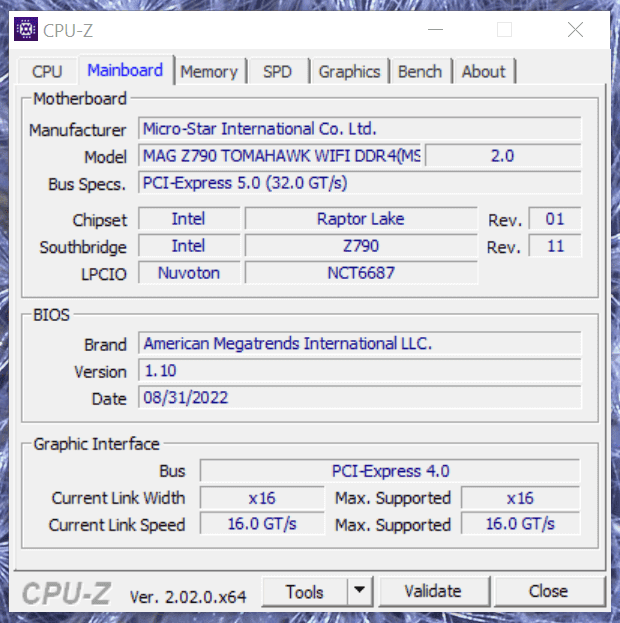
Task: Click the CPU-Z logo at bottom left
Action: point(67,593)
